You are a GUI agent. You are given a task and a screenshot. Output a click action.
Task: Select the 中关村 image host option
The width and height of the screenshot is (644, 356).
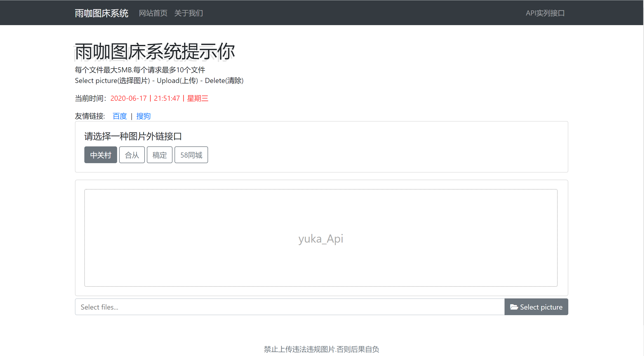[x=101, y=155]
